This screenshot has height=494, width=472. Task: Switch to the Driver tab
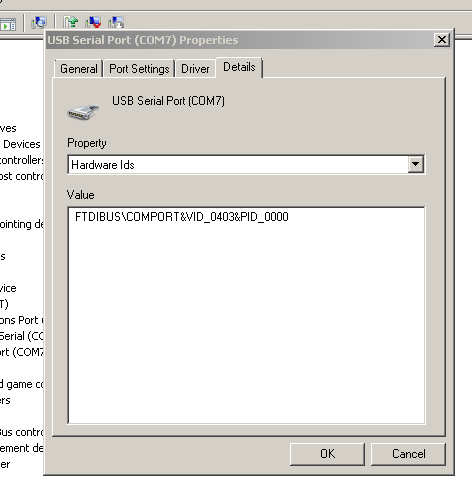195,69
